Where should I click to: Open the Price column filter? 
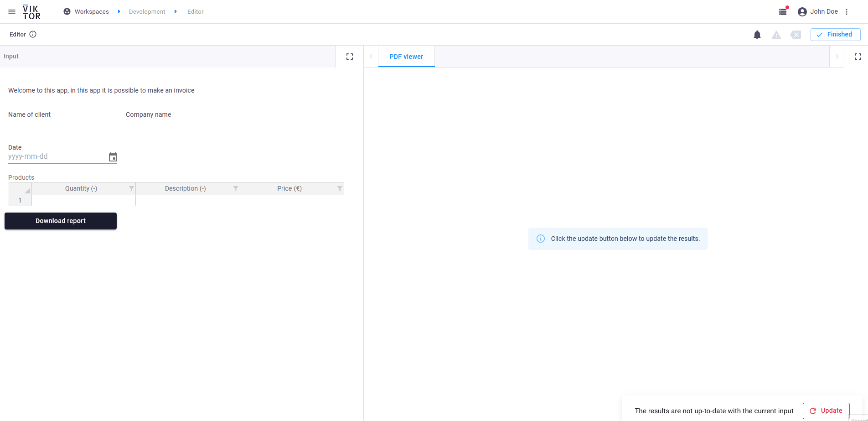click(x=340, y=188)
